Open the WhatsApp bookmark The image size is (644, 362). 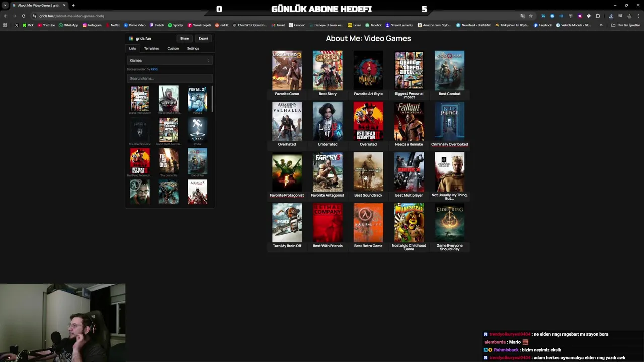[x=68, y=25]
